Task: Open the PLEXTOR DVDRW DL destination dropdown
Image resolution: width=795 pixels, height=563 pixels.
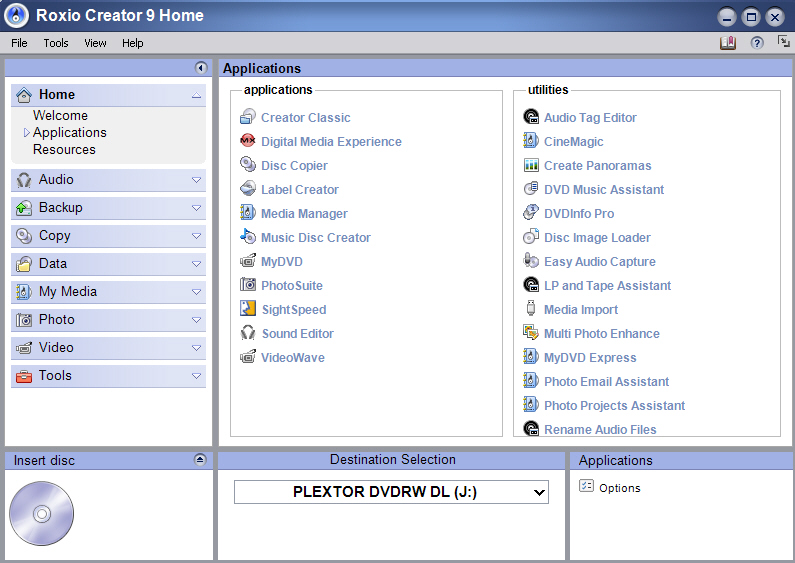Action: (391, 492)
